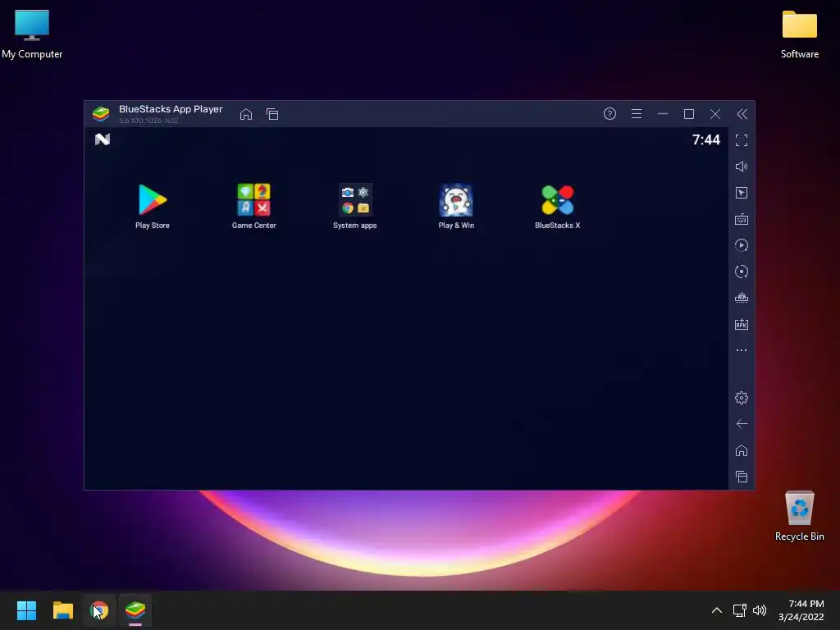The width and height of the screenshot is (840, 630).
Task: Open BlueStacks settings gear
Action: pyautogui.click(x=742, y=398)
